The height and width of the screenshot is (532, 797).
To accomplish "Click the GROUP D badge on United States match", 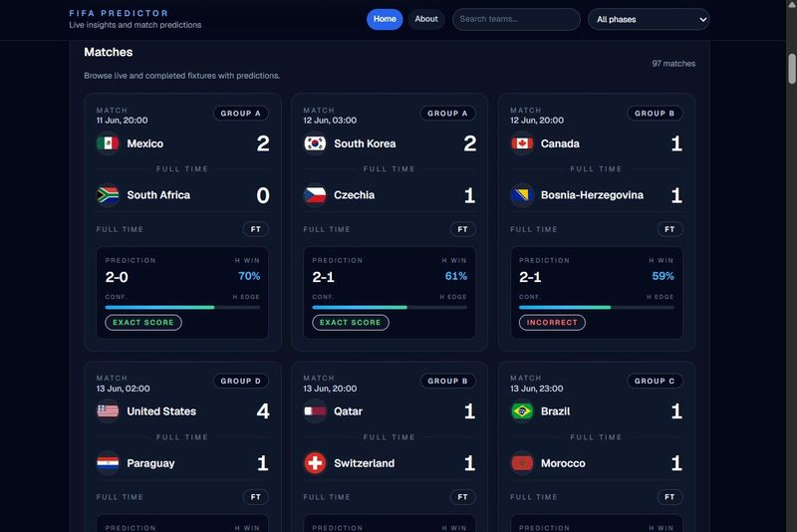I will click(240, 382).
